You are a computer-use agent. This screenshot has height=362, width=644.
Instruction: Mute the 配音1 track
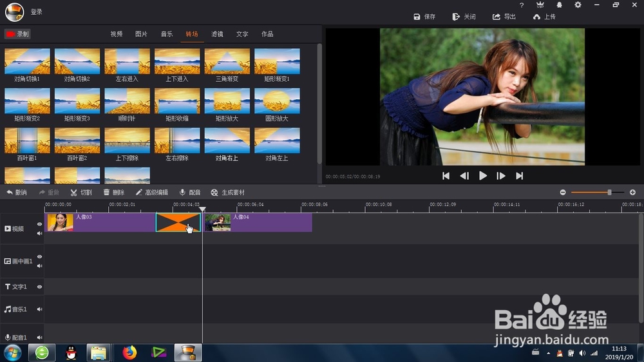39,338
